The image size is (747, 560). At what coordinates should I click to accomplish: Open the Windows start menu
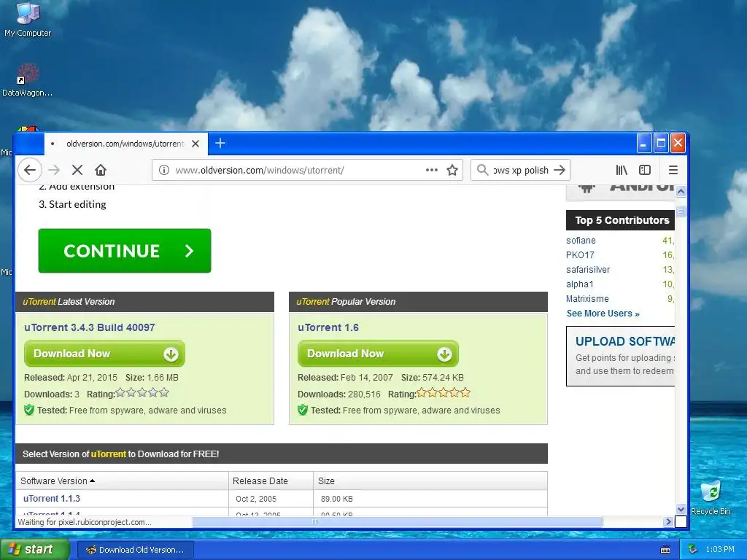34,549
